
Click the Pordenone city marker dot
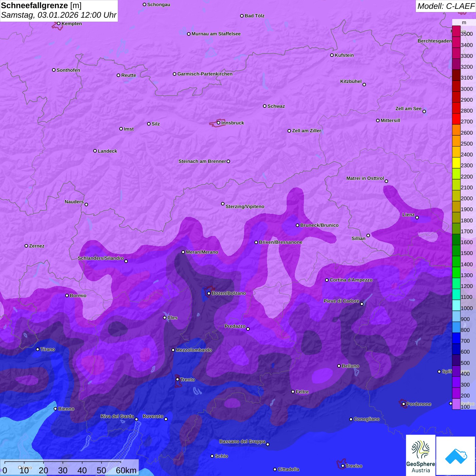point(404,404)
